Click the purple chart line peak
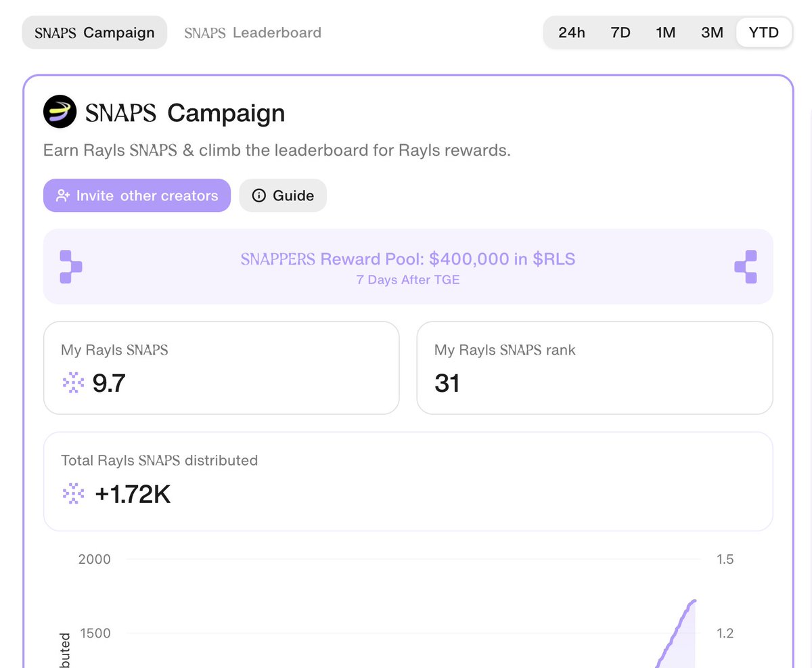Viewport: 812px width, 668px height. pos(694,601)
